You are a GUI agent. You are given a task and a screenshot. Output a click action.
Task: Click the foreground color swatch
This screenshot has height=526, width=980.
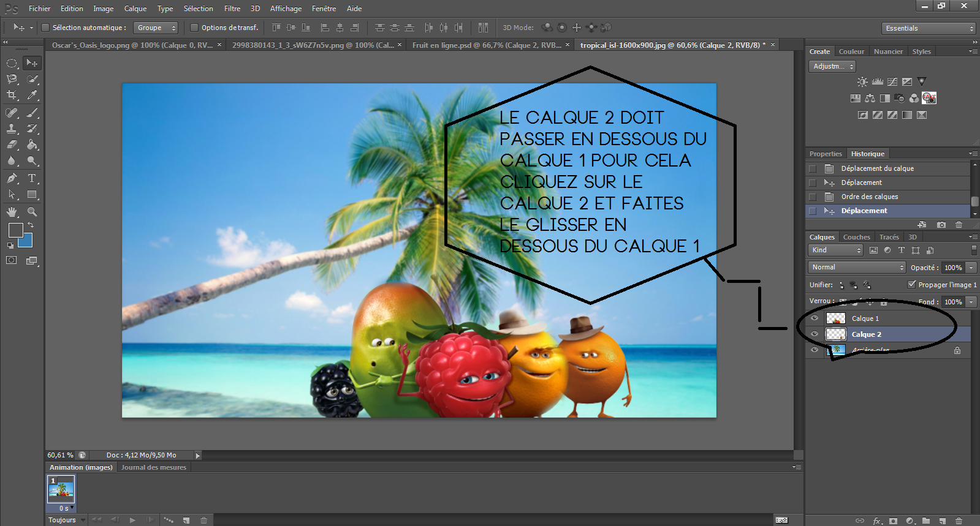tap(15, 230)
